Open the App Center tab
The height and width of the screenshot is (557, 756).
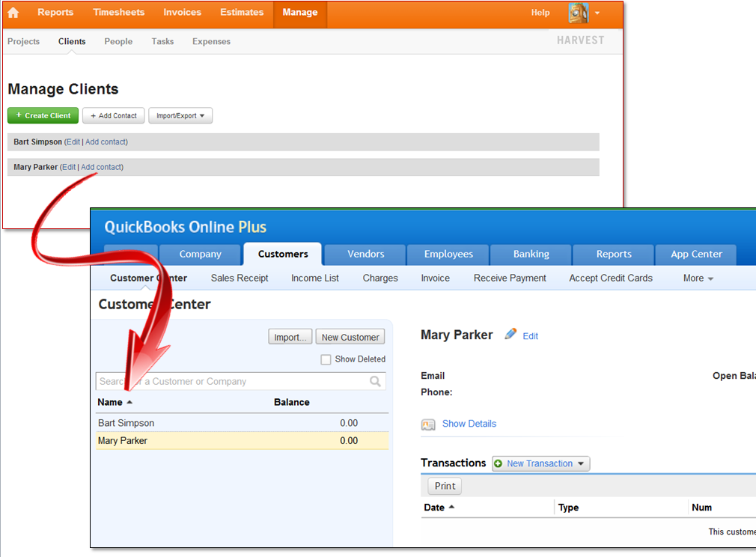pyautogui.click(x=696, y=255)
